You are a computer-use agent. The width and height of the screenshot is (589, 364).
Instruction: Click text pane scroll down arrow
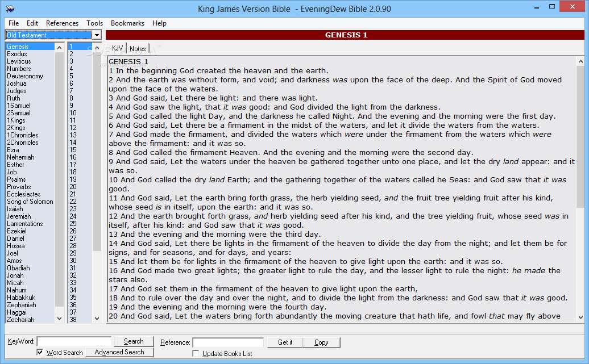pyautogui.click(x=580, y=317)
